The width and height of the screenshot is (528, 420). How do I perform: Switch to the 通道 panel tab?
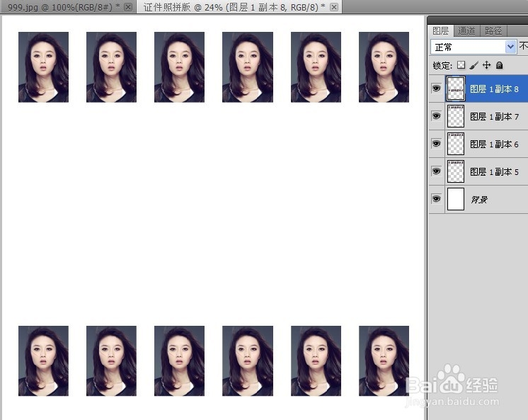[x=466, y=31]
